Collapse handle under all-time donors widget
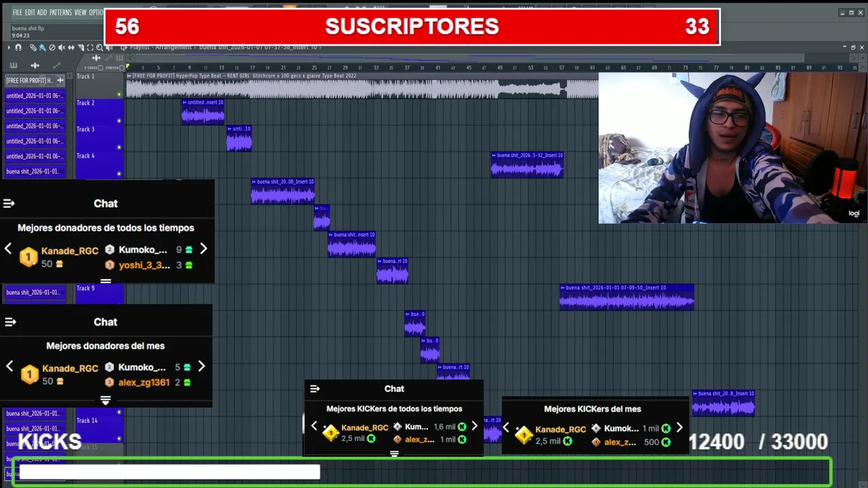The image size is (868, 488). [x=106, y=281]
